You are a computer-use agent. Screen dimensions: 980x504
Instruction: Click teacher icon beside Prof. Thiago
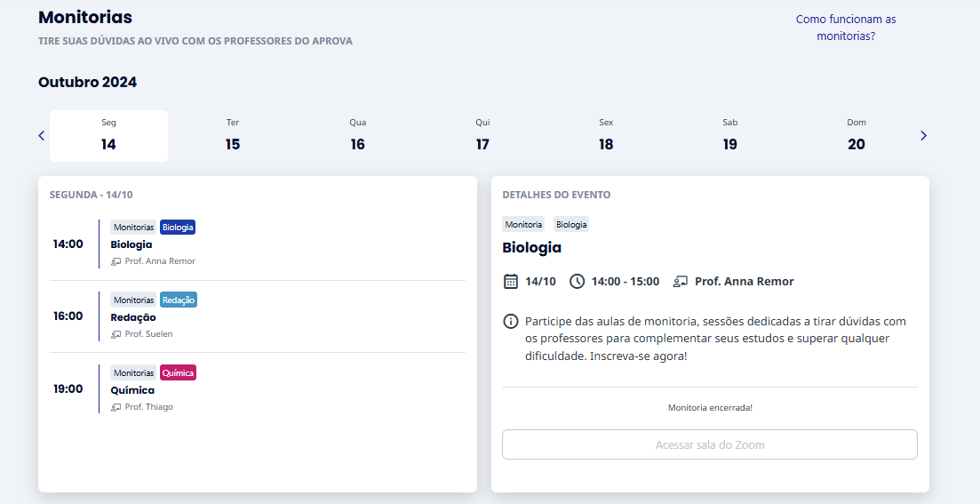116,407
